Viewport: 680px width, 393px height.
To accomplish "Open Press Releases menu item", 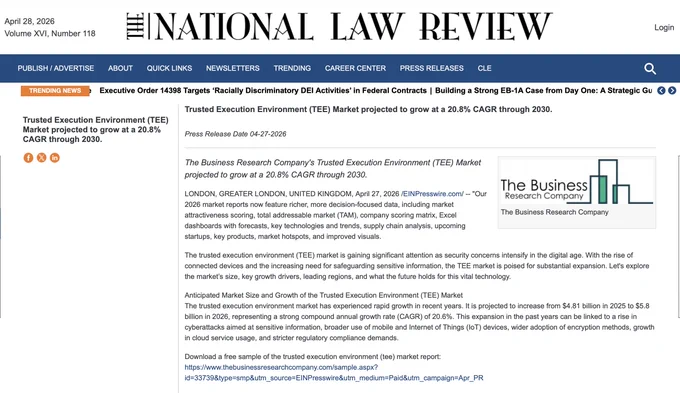I will pyautogui.click(x=432, y=68).
